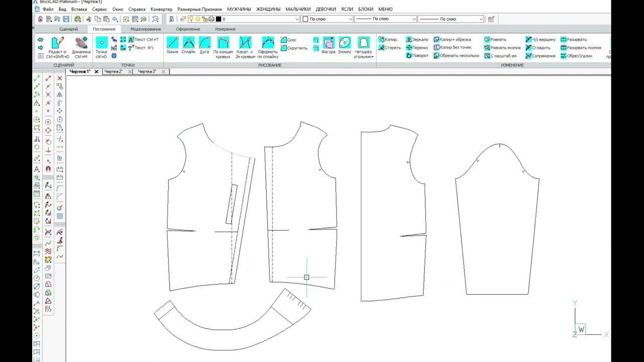Open the Сервис menu
Screen dimensions: 644x362
click(x=100, y=9)
